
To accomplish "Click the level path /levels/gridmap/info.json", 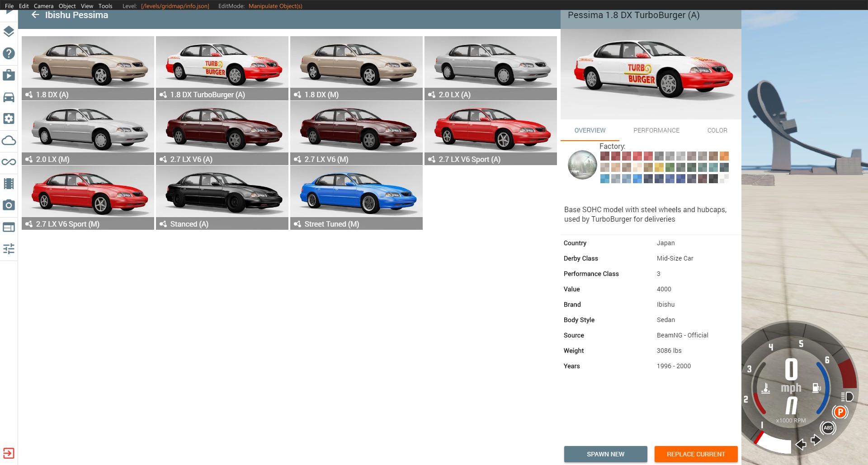I will tap(175, 6).
